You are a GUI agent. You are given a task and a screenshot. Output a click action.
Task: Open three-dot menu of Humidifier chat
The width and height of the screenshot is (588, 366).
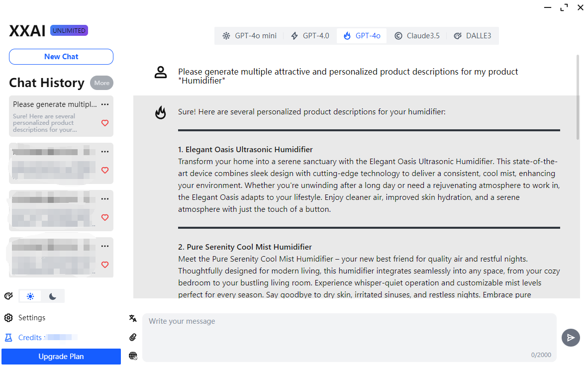click(x=105, y=104)
